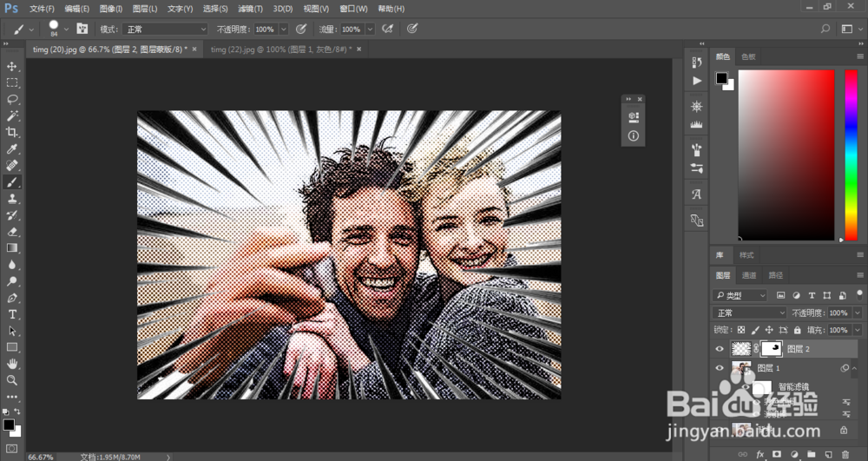Open the brush 模式 dropdown set to 正常
Viewport: 868px width, 461px height.
tap(165, 30)
